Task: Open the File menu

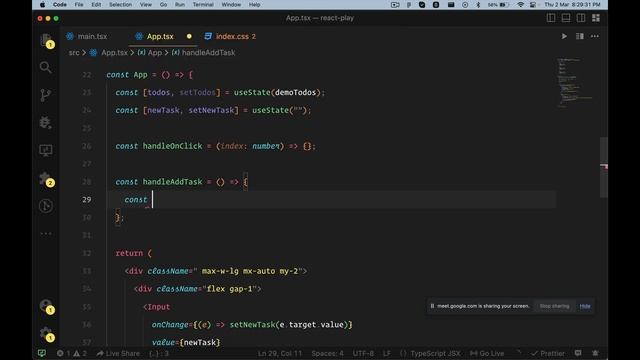Action: pyautogui.click(x=79, y=5)
